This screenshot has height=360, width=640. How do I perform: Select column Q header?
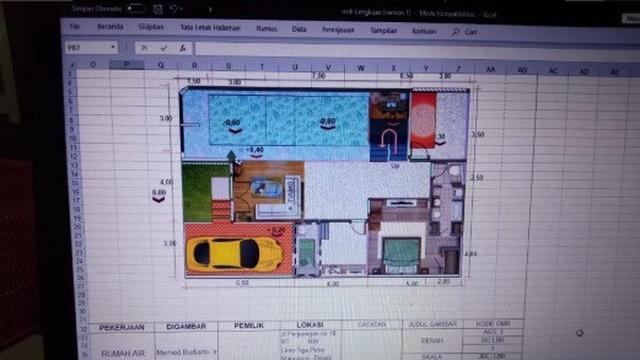tap(161, 65)
